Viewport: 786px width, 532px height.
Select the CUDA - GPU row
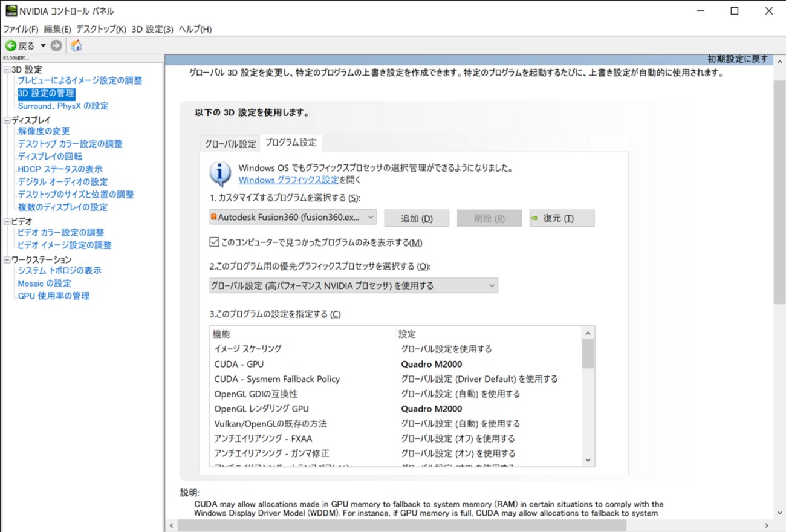point(395,364)
